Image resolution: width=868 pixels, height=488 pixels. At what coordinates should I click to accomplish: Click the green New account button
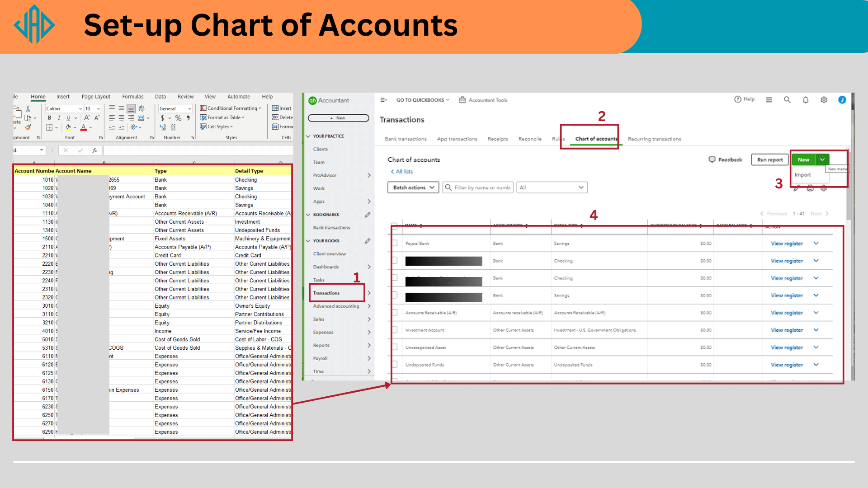pos(803,160)
